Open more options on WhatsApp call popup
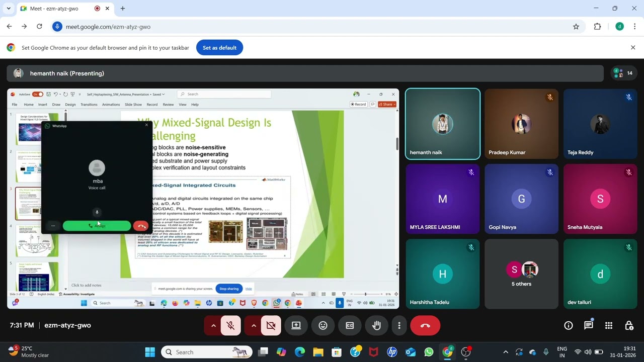 53,226
